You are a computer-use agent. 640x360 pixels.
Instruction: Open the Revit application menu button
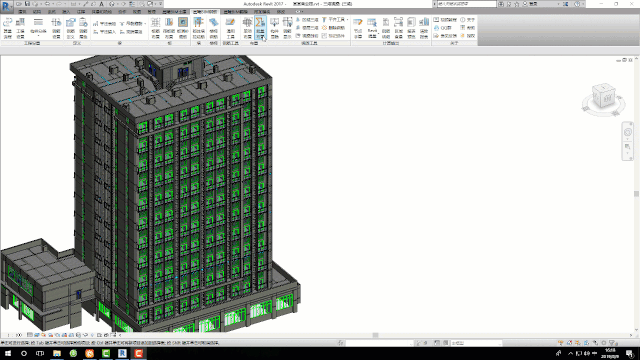[x=6, y=7]
